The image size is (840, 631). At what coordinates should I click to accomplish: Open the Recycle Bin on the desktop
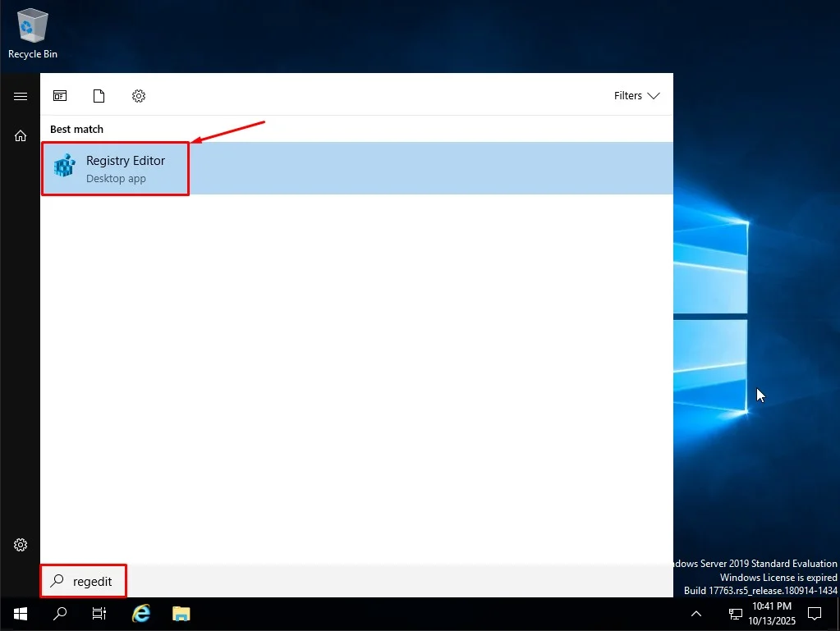(31, 25)
